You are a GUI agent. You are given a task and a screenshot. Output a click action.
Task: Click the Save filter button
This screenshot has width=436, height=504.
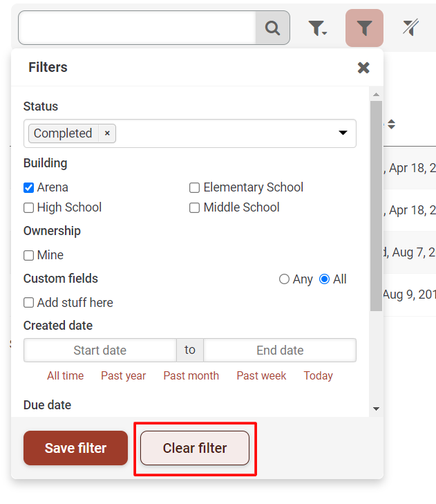pyautogui.click(x=75, y=448)
